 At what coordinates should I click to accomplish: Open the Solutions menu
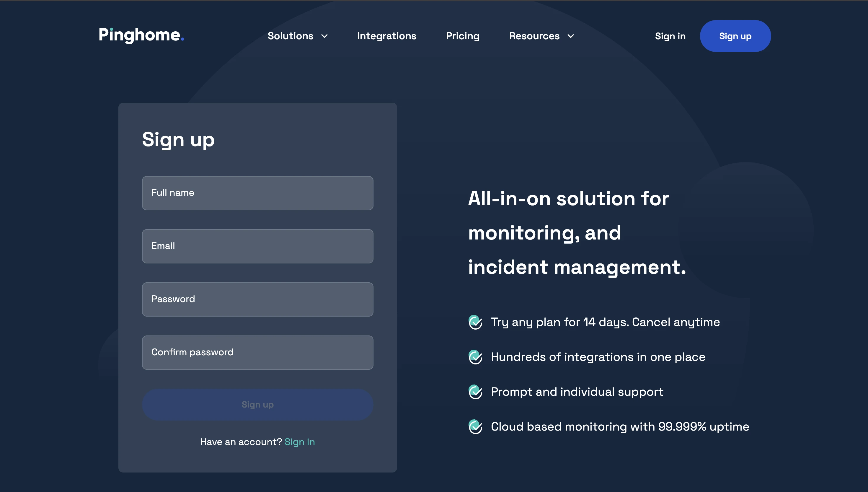(x=291, y=36)
